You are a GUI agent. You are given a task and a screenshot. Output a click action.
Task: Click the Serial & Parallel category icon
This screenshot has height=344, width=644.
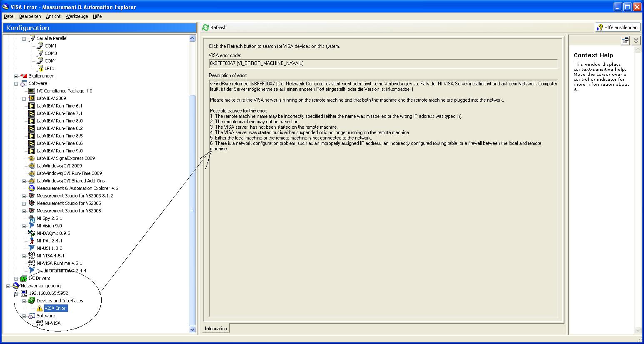tap(32, 38)
